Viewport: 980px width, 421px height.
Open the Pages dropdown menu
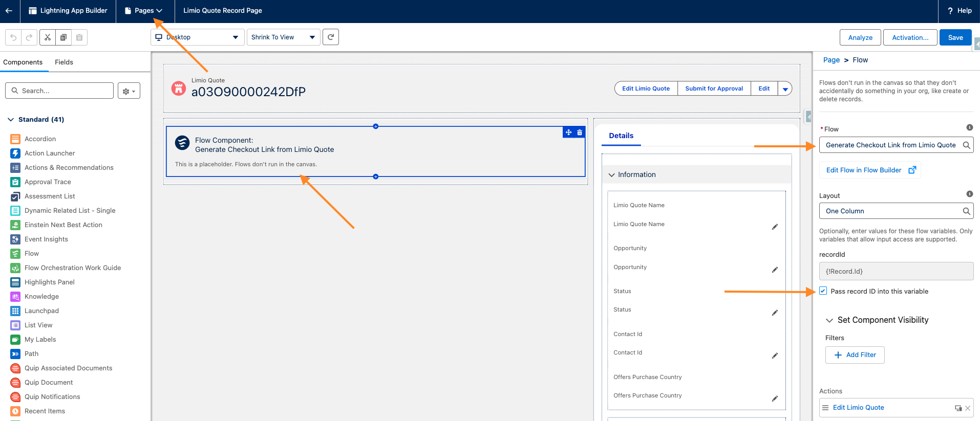(x=145, y=11)
